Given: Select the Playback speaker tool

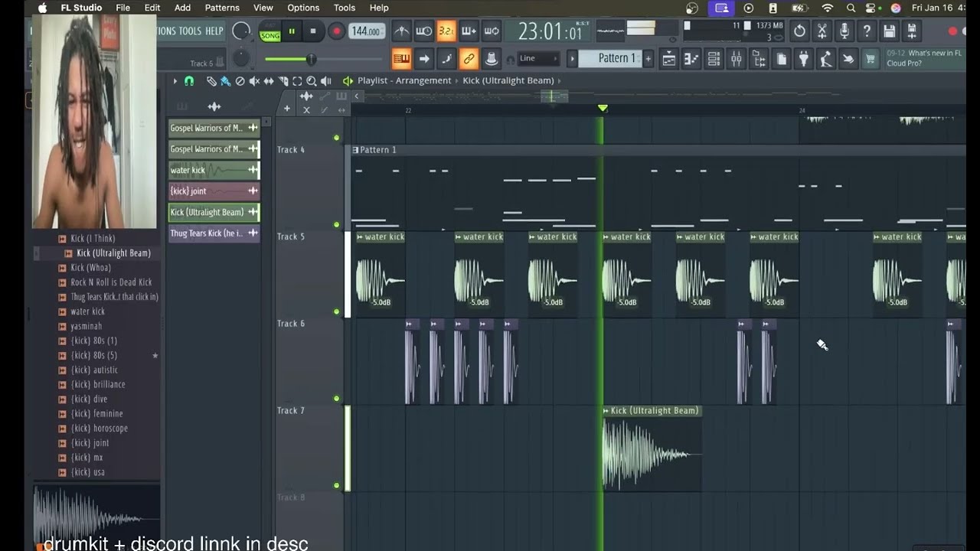Looking at the screenshot, I should pyautogui.click(x=326, y=81).
